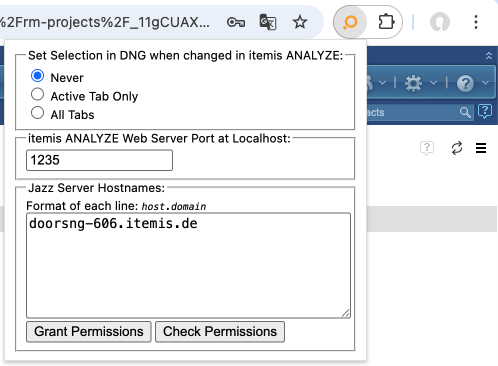Select the All Tabs radio option
Screen dimensions: 498x366
[37, 113]
